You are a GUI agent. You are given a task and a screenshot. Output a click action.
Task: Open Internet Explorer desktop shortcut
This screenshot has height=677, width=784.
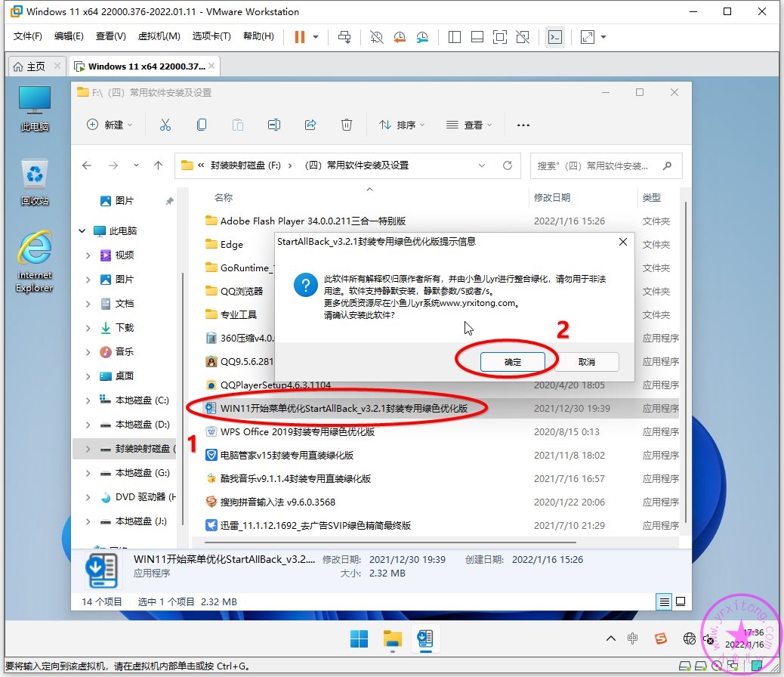[x=35, y=261]
